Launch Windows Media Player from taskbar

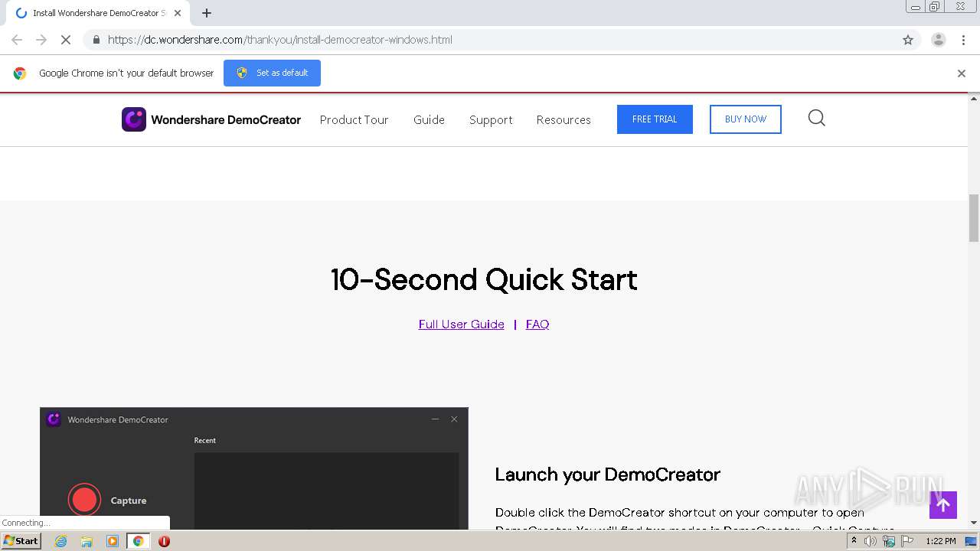coord(113,541)
